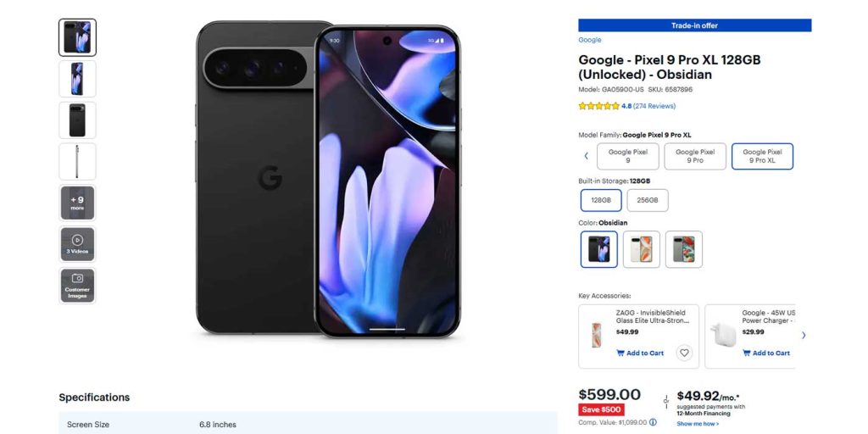Select 256GB storage option
868x434 pixels.
pos(647,200)
